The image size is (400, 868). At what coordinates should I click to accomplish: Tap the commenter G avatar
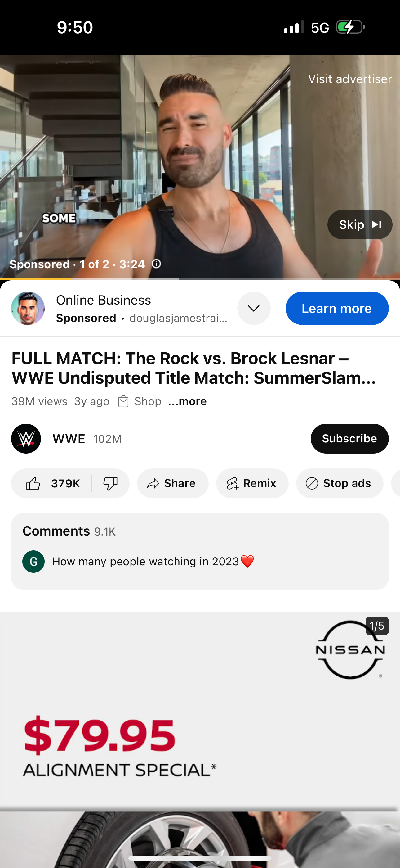click(x=33, y=561)
